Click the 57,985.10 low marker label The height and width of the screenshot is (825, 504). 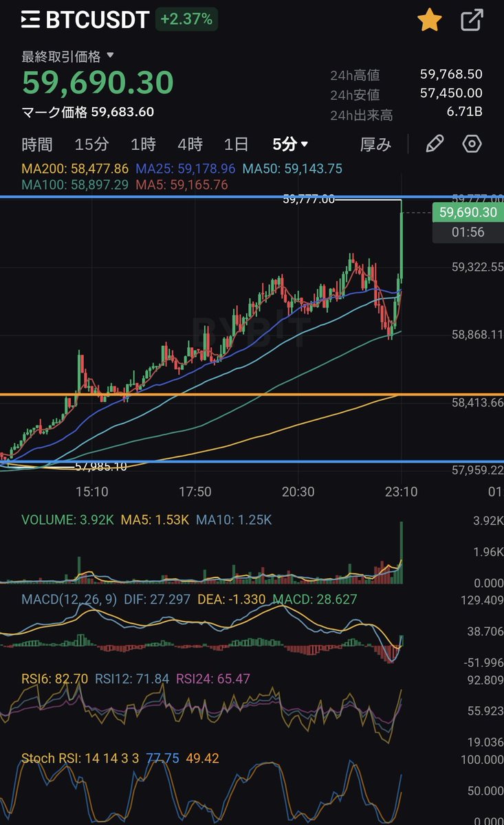click(100, 467)
